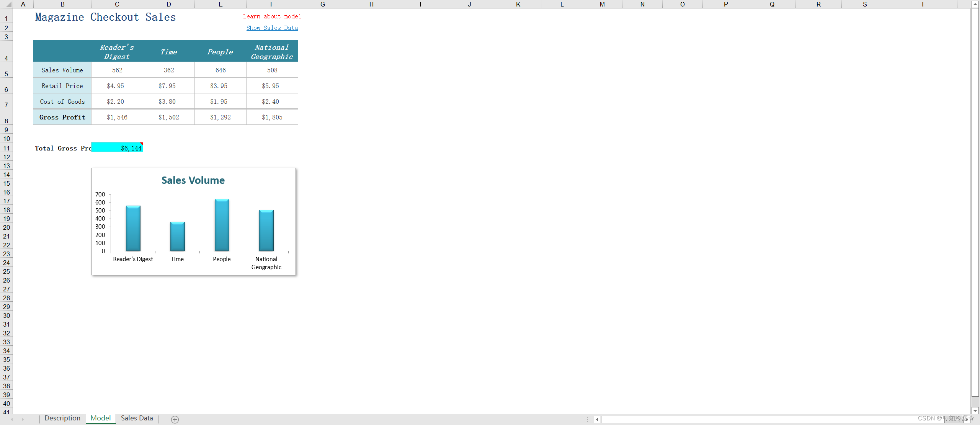Click the Select All corner triangle
This screenshot has width=980, height=425.
pos(8,4)
